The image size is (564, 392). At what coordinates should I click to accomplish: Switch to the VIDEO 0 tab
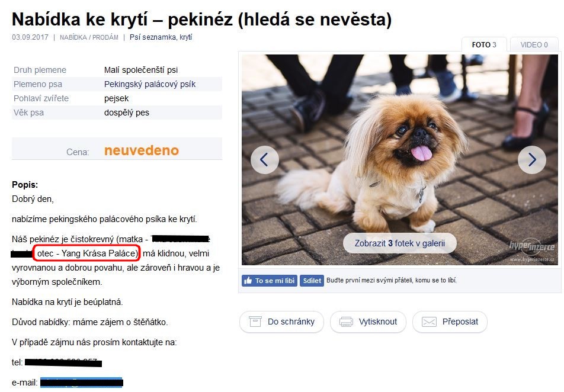(534, 44)
